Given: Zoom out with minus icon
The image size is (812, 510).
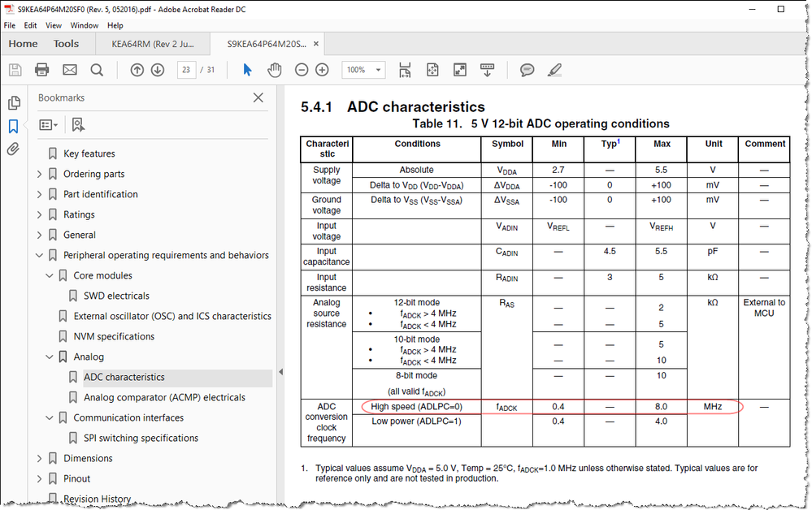Looking at the screenshot, I should click(x=302, y=70).
